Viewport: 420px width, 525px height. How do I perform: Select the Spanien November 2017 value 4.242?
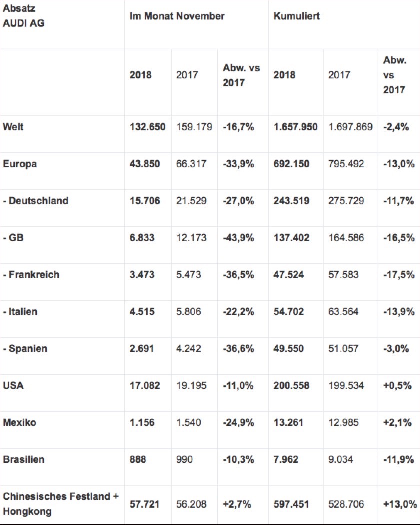point(189,348)
